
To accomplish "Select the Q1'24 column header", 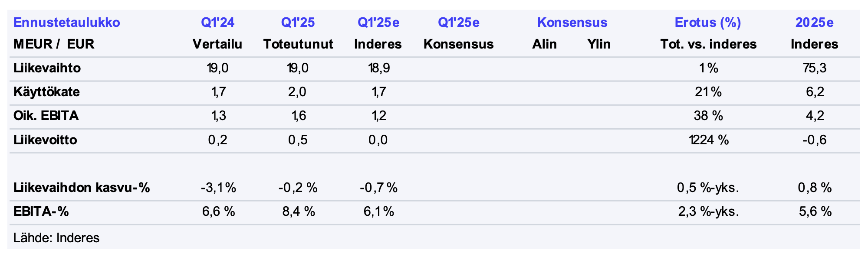I will (217, 23).
